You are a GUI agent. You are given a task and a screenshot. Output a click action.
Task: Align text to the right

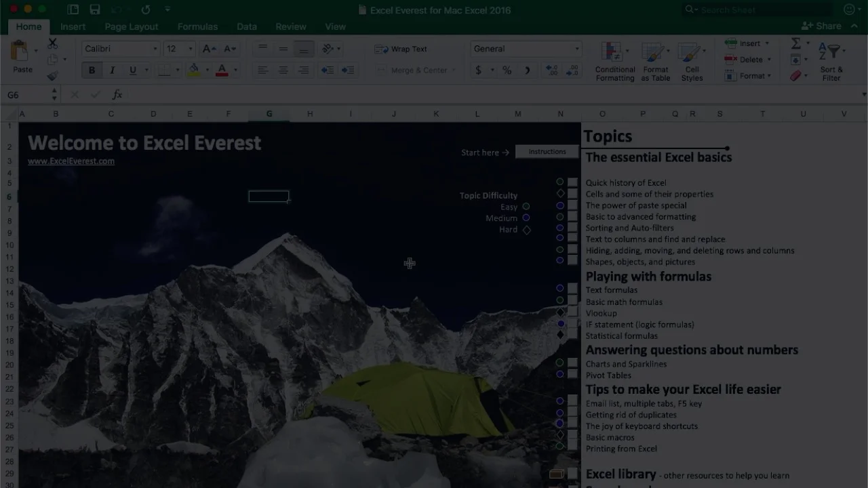point(303,70)
